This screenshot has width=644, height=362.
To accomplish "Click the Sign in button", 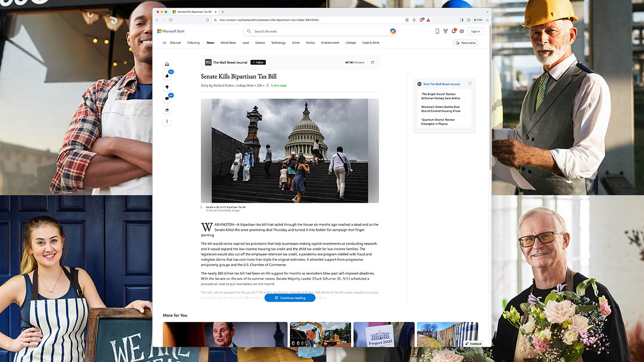I will pyautogui.click(x=475, y=31).
